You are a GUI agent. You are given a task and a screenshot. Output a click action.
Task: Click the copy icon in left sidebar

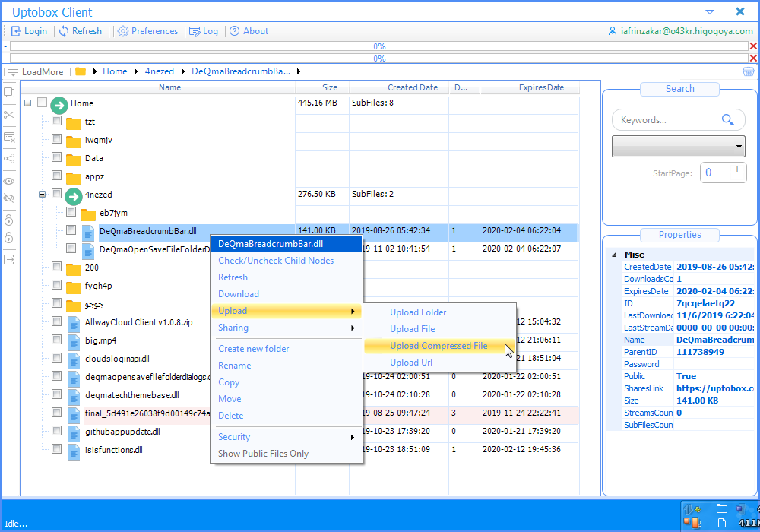(x=8, y=92)
